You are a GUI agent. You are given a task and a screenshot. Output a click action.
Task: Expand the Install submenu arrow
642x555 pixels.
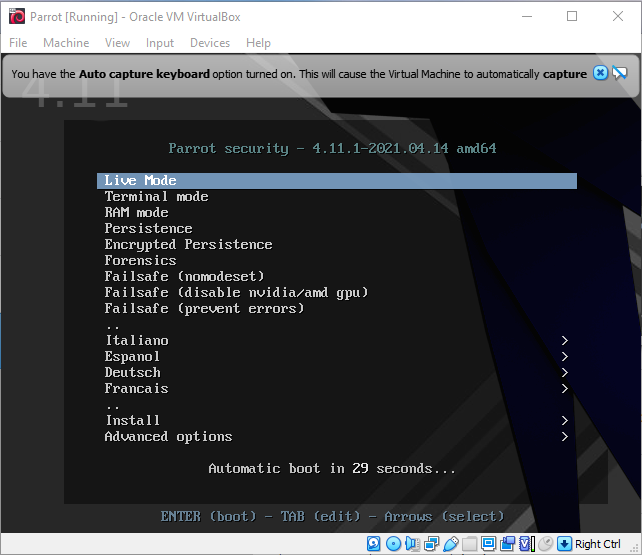tap(565, 420)
